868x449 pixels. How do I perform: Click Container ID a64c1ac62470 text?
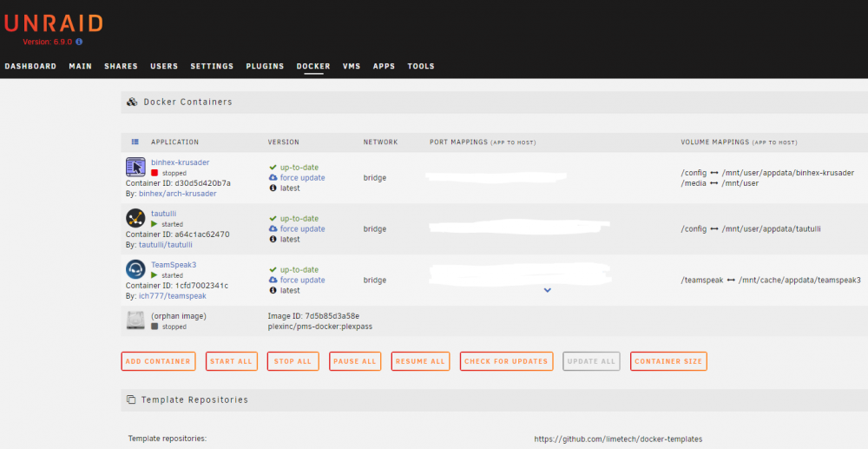178,234
